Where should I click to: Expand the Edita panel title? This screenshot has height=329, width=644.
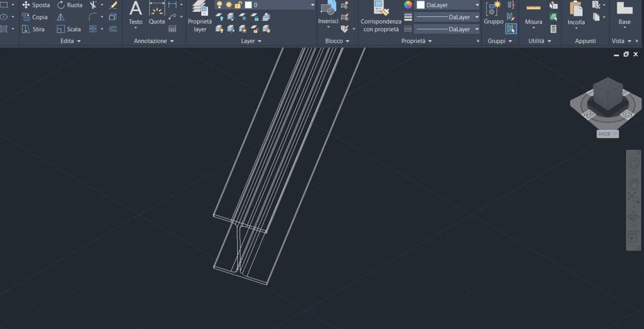coord(71,41)
